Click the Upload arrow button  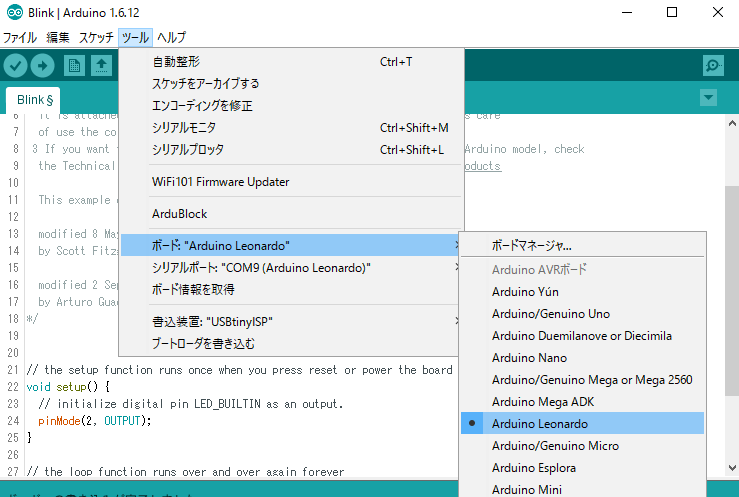click(42, 65)
